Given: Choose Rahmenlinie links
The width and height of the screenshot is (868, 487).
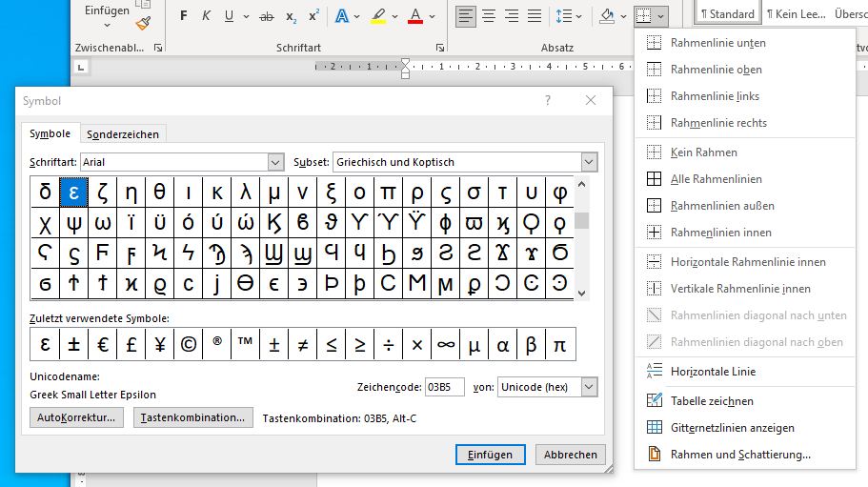Looking at the screenshot, I should 744,95.
